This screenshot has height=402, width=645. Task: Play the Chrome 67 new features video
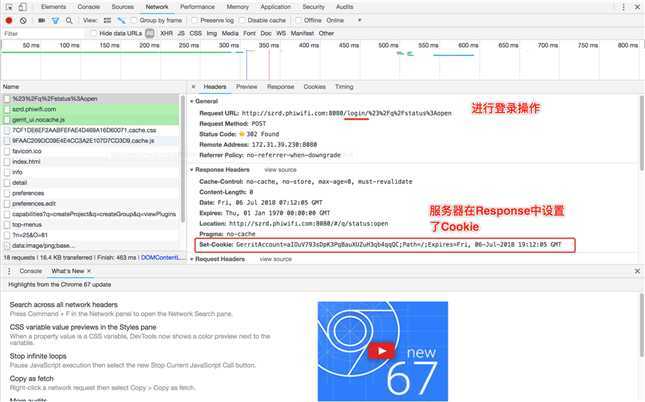[382, 351]
